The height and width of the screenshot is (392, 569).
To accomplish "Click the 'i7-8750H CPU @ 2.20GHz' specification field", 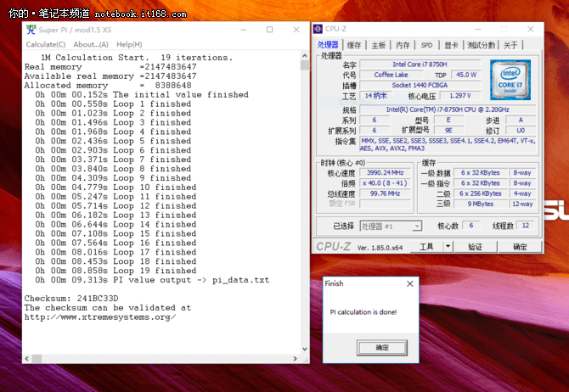I will click(448, 109).
